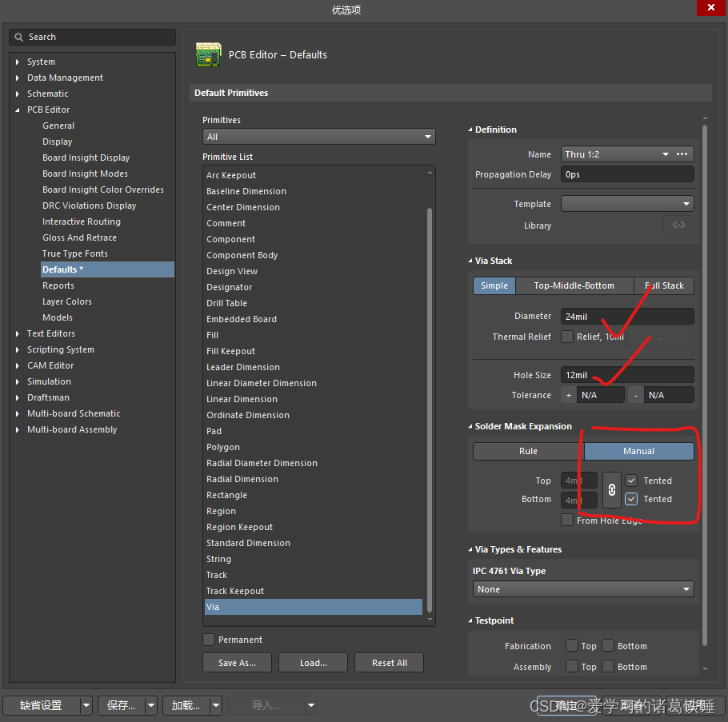Viewport: 728px width, 722px height.
Task: Toggle the Permanent checkbox
Action: point(209,640)
